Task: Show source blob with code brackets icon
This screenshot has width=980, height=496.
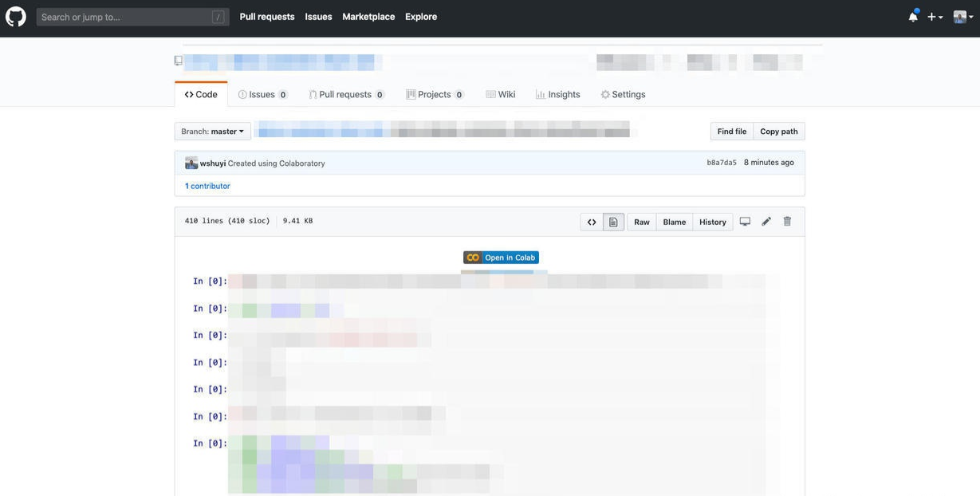Action: click(592, 222)
